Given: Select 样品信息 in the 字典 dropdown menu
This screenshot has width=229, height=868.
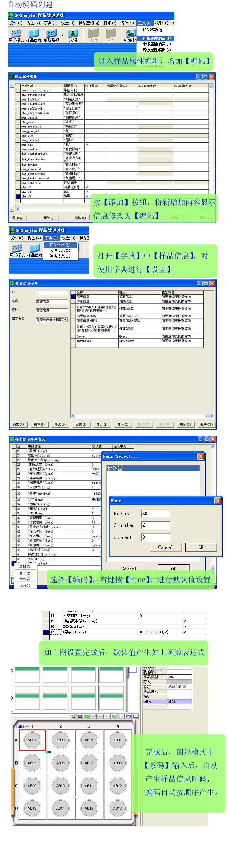Looking at the screenshot, I should click(x=60, y=244).
